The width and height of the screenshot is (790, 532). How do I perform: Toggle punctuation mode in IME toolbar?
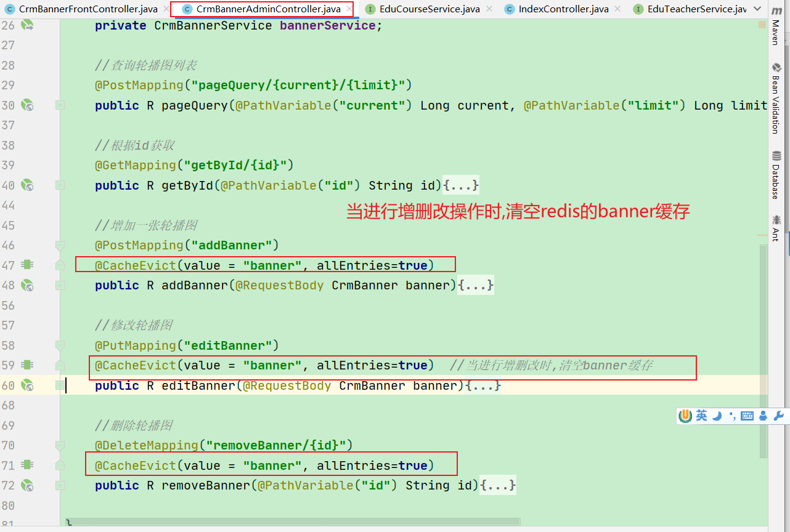point(732,416)
